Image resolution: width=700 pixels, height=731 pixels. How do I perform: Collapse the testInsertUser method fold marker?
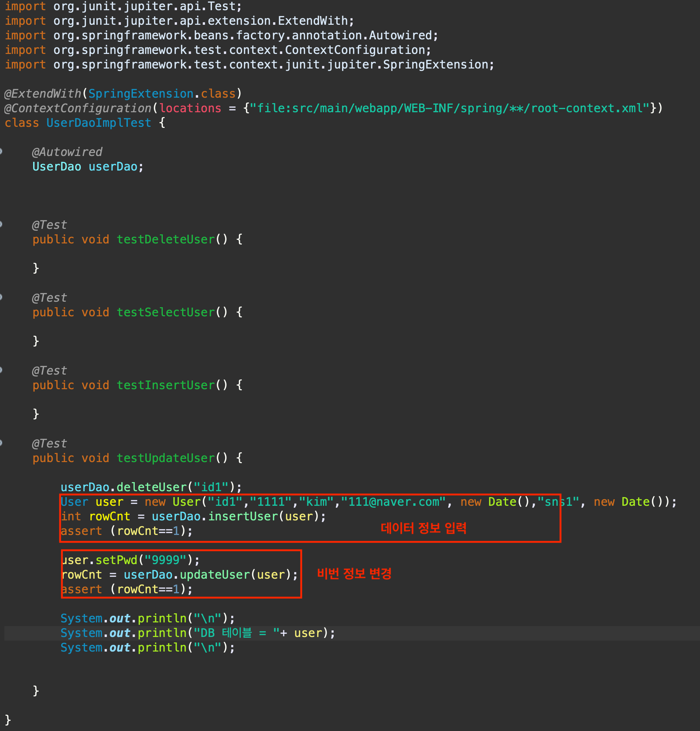point(1,370)
